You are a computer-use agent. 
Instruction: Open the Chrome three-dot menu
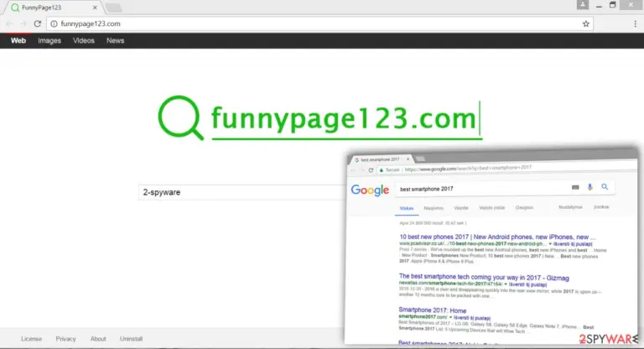tap(635, 23)
